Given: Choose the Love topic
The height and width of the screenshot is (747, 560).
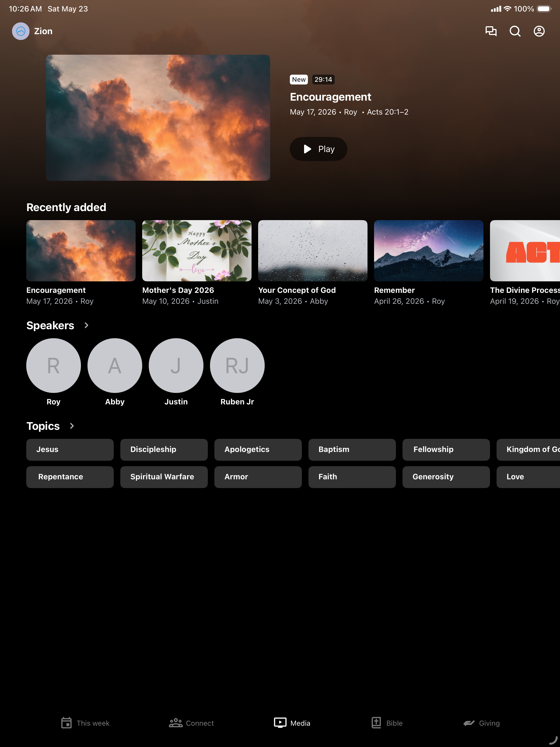Looking at the screenshot, I should click(x=528, y=477).
